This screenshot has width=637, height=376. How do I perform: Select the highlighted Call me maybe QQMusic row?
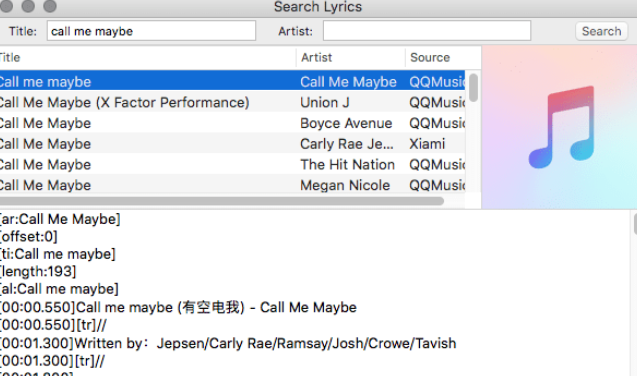pyautogui.click(x=232, y=80)
